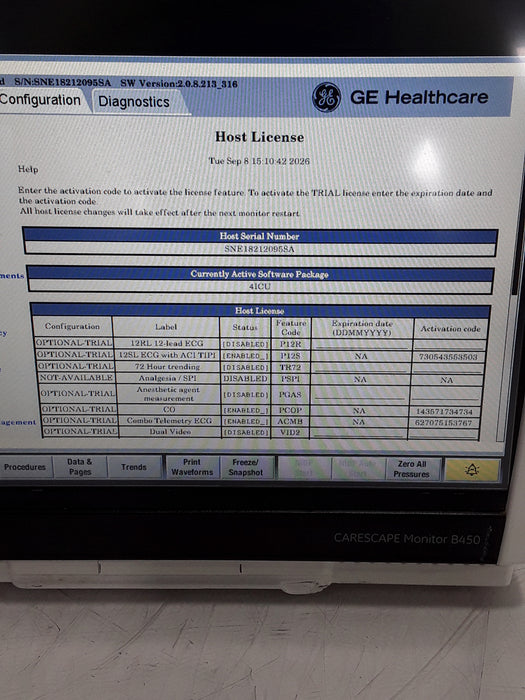The image size is (525, 700).
Task: Click activation code field for VID2
Action: pos(443,433)
